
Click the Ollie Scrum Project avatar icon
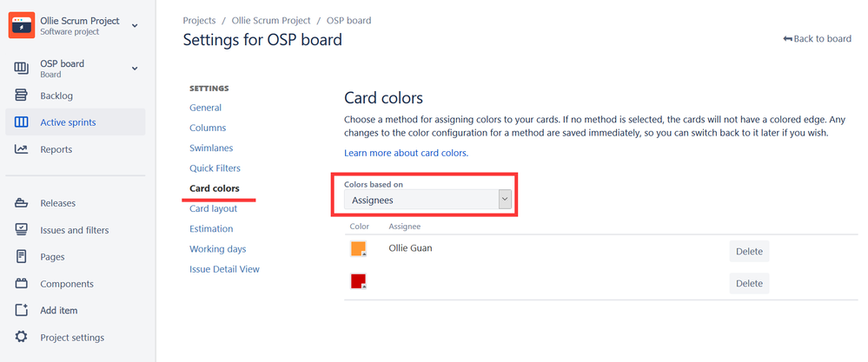click(x=21, y=26)
